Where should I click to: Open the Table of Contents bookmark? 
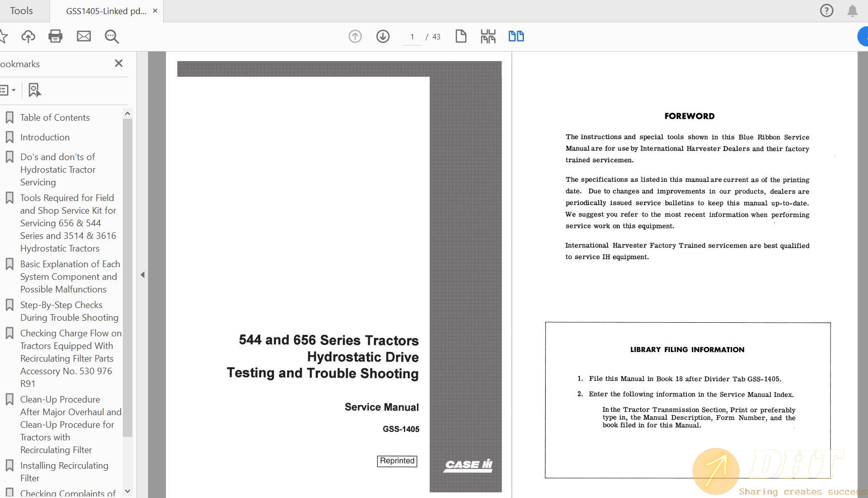[55, 118]
